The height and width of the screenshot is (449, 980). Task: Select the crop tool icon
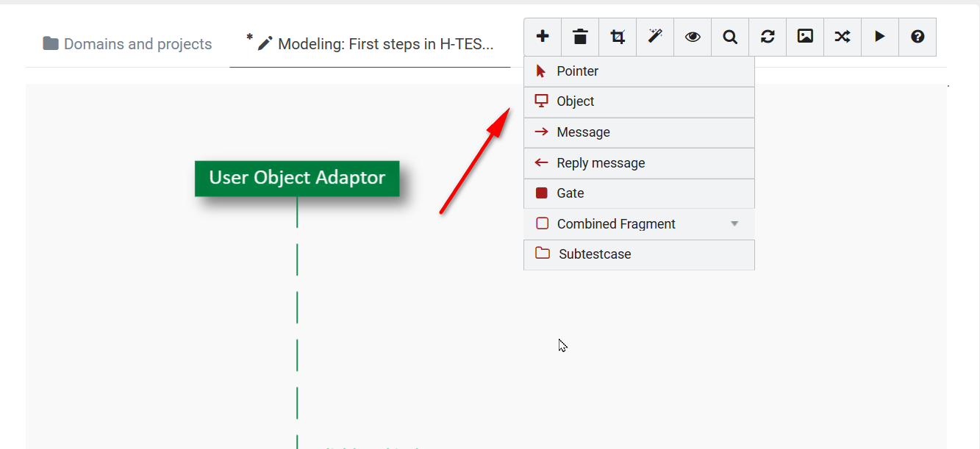618,37
